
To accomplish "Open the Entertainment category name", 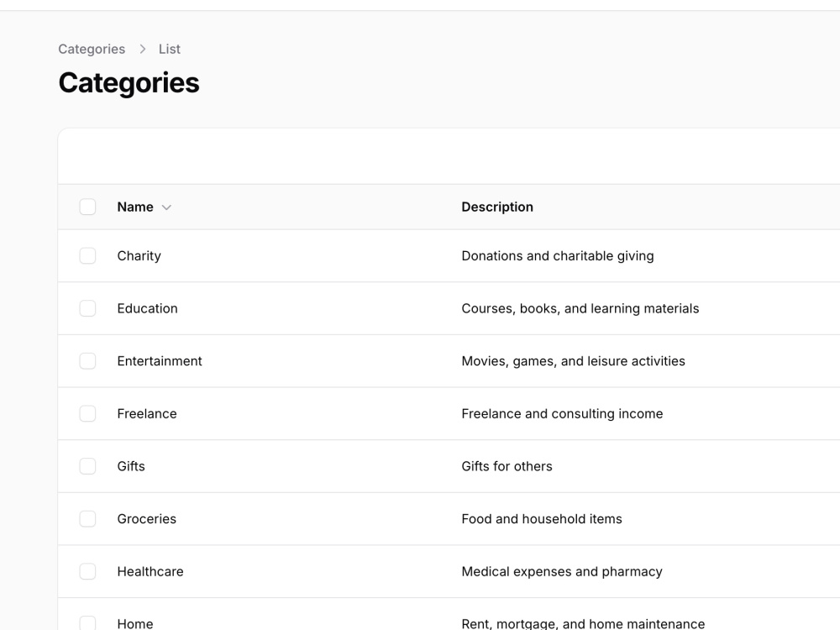I will click(160, 361).
